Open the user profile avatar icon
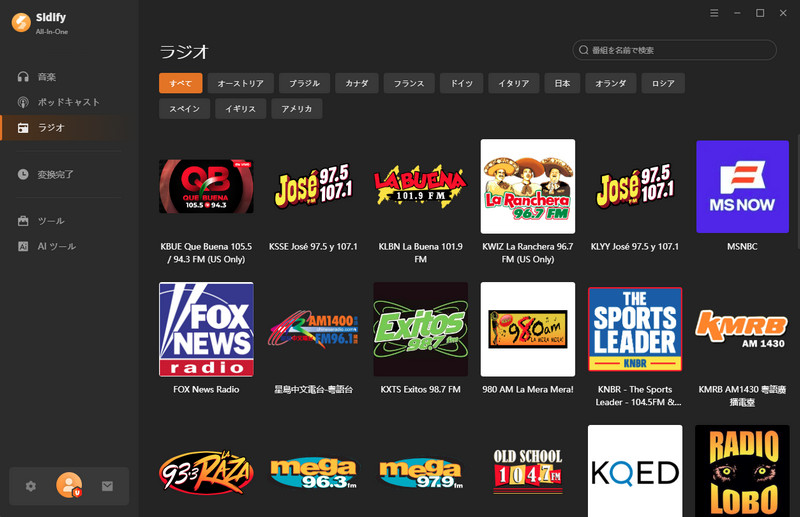This screenshot has height=517, width=800. (69, 486)
